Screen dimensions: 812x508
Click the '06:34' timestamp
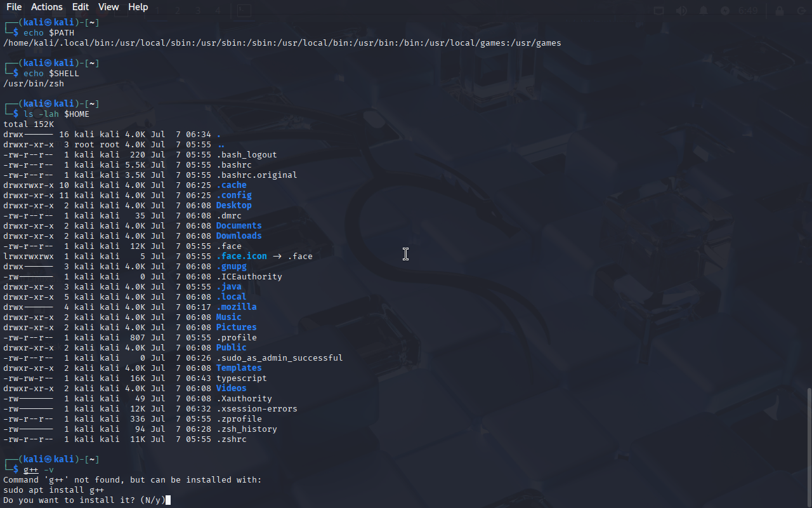(x=199, y=135)
